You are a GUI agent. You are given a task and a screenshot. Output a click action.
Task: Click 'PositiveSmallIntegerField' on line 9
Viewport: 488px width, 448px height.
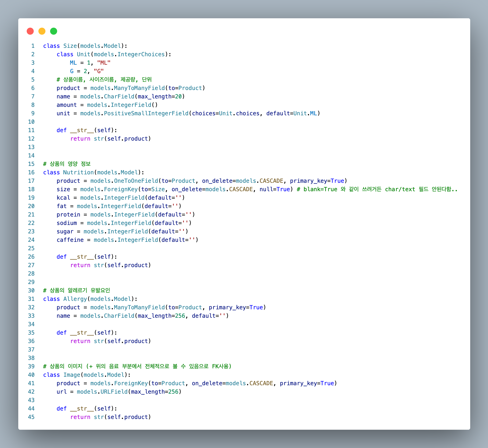click(x=146, y=113)
